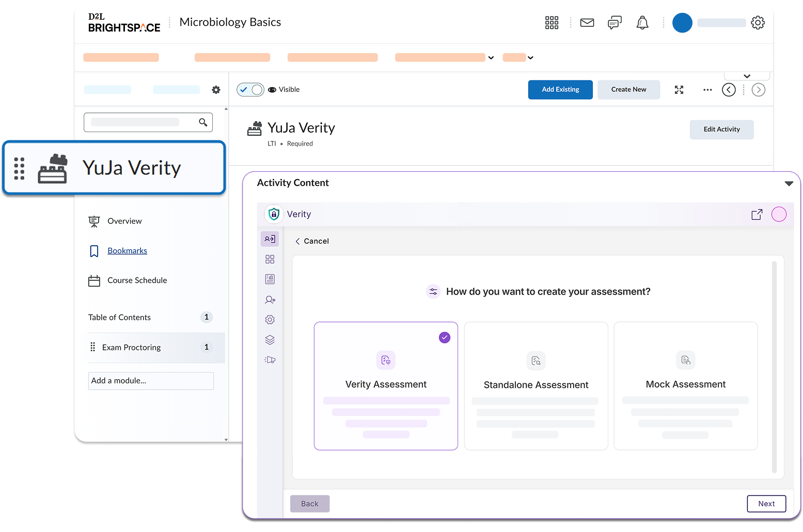Image resolution: width=803 pixels, height=532 pixels.
Task: Open the message alerts envelope icon
Action: pos(587,23)
